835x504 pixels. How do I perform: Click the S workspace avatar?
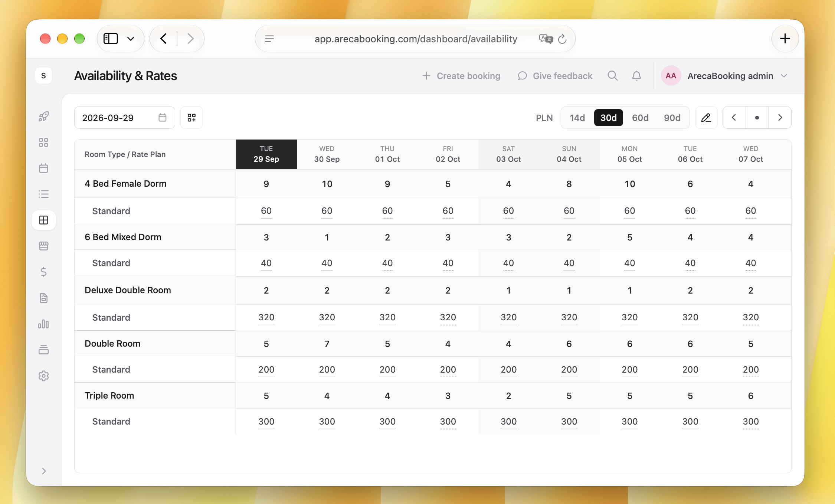coord(44,76)
